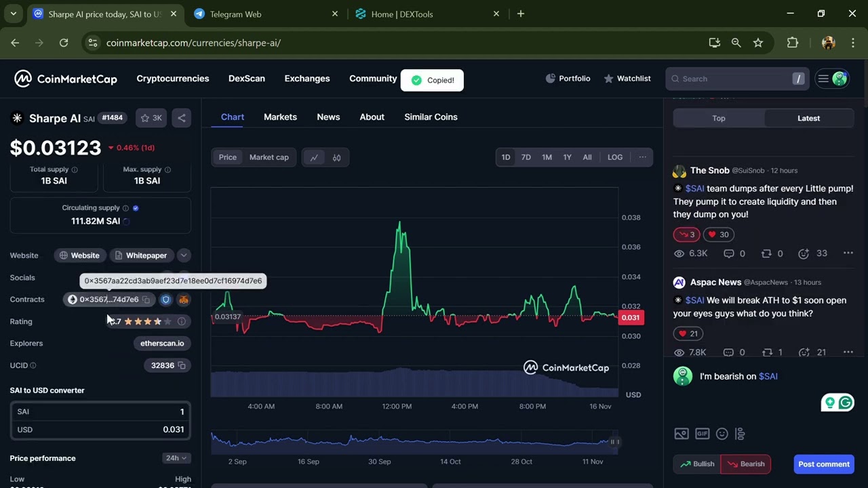Screen dimensions: 868x488
Task: Edit the USD amount in converter
Action: 100,430
